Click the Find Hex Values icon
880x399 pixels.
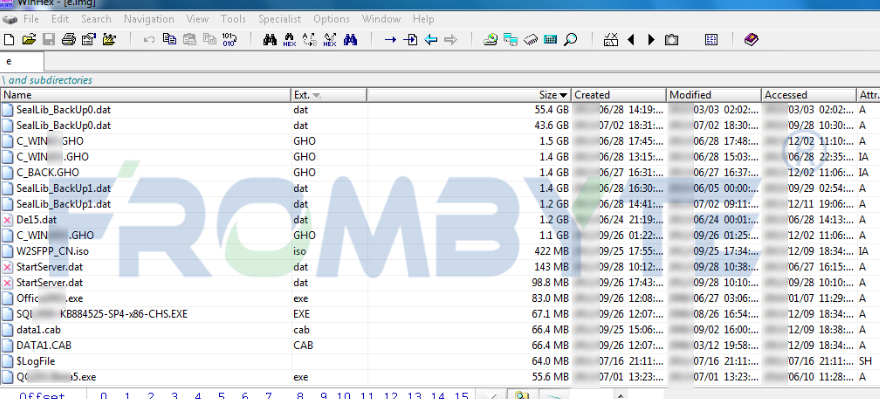coord(290,40)
